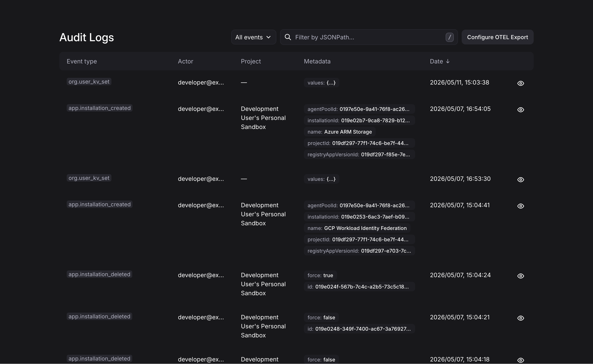The image size is (593, 364).
Task: Click actor developer@ex... in 15:04:24 row
Action: (x=201, y=275)
